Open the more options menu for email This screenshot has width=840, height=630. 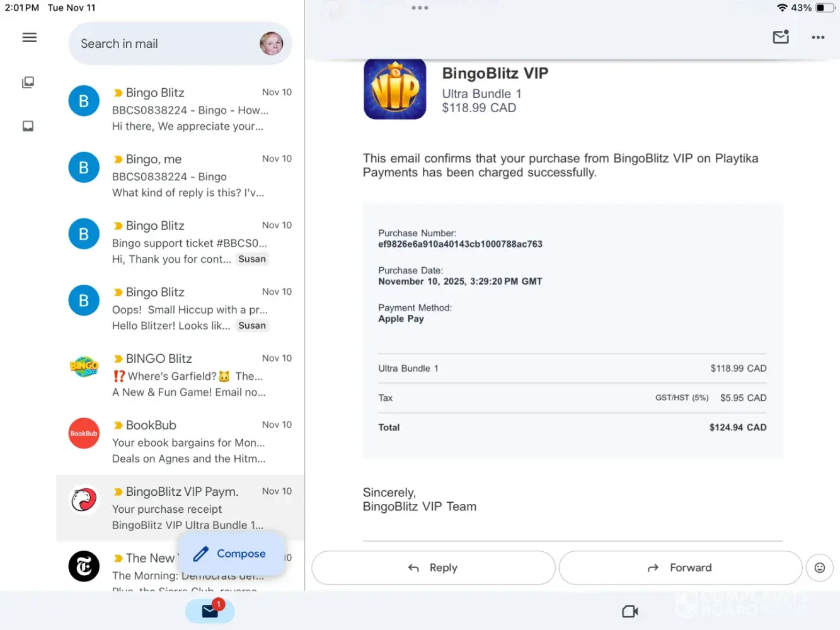point(818,38)
